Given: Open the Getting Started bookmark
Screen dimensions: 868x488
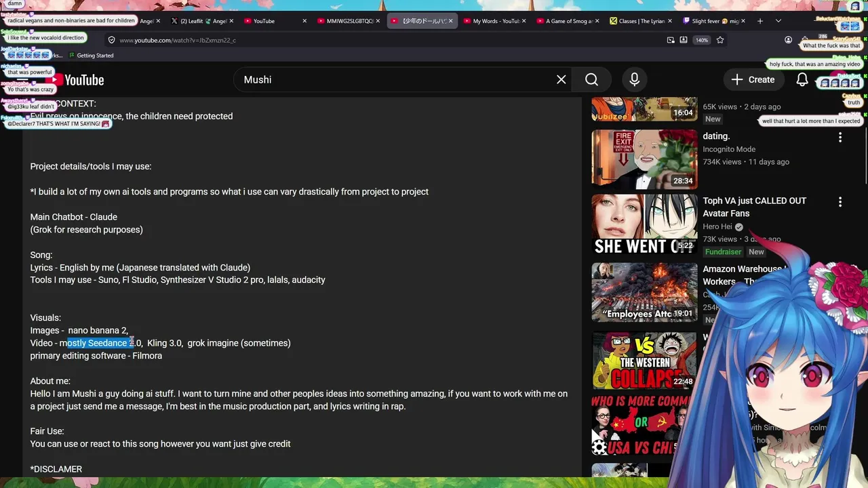Looking at the screenshot, I should (x=90, y=56).
